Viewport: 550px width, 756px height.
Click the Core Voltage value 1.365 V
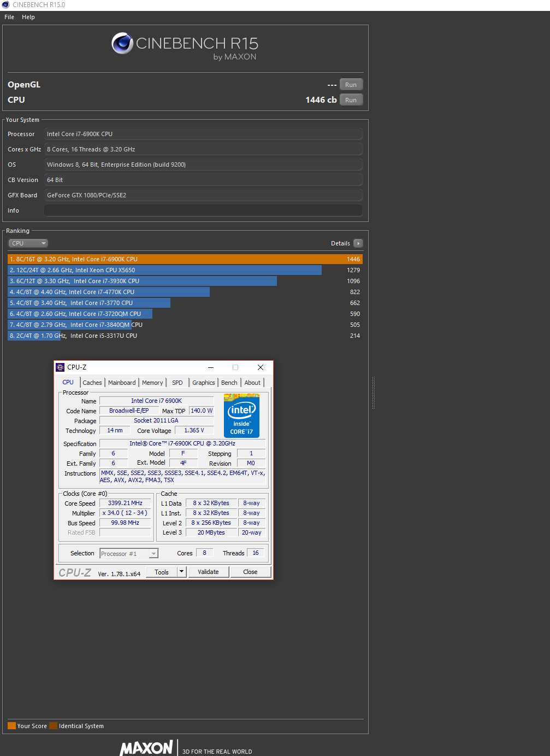click(x=194, y=430)
